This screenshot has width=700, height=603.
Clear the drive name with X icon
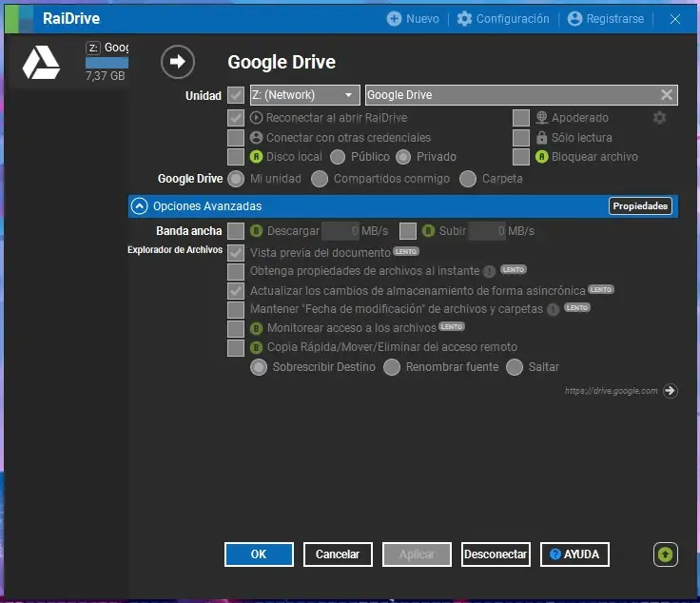[667, 94]
